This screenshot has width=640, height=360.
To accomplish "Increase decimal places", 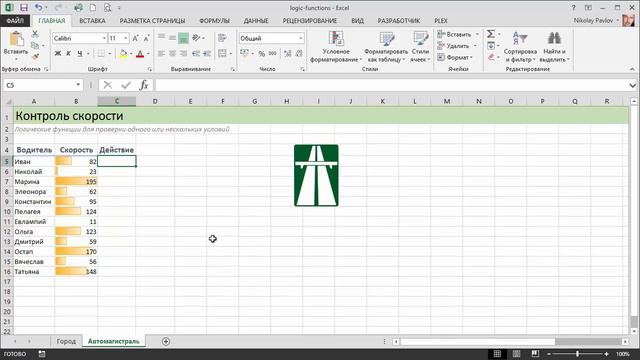I will tap(288, 53).
